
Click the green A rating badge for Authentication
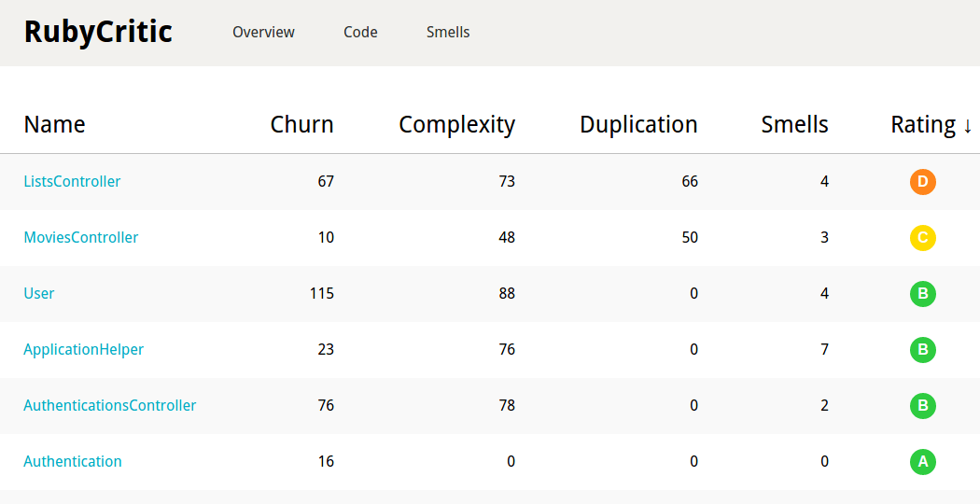[x=922, y=461]
